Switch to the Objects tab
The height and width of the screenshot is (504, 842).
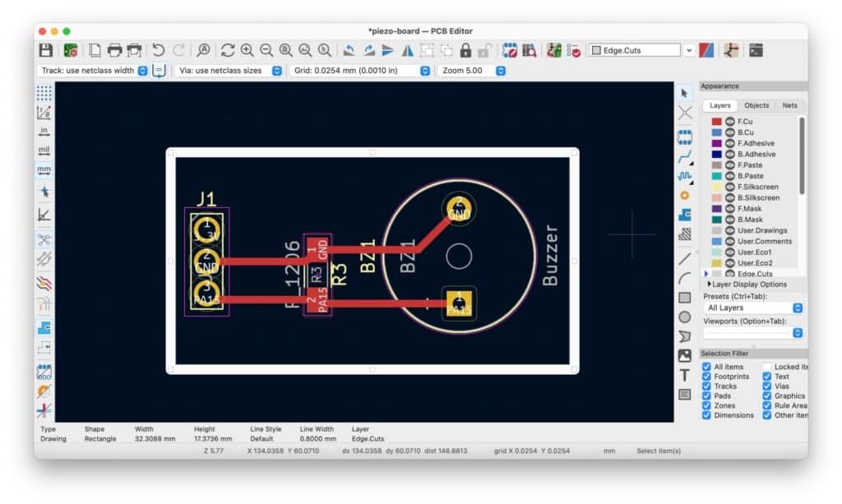point(756,106)
